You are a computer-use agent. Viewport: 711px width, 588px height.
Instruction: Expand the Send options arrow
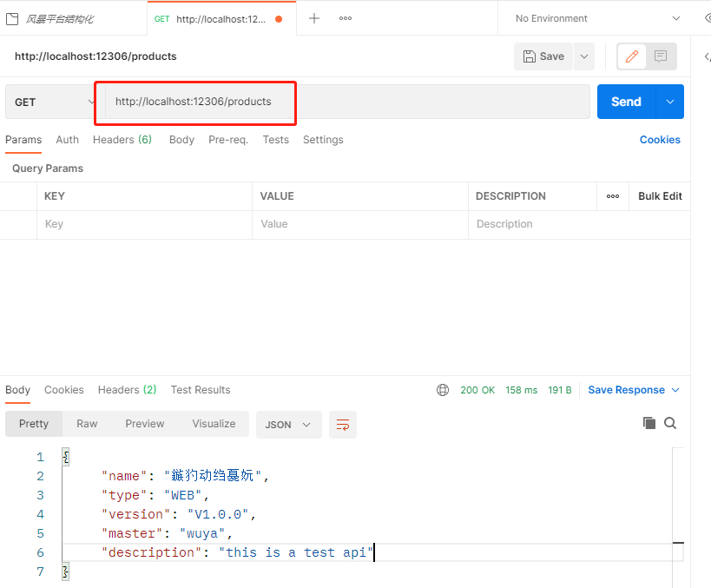670,102
